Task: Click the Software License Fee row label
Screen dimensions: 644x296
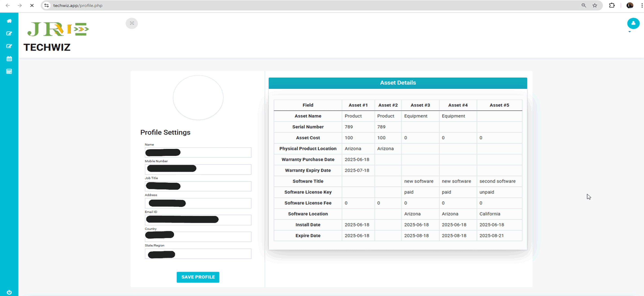Action: pyautogui.click(x=308, y=203)
